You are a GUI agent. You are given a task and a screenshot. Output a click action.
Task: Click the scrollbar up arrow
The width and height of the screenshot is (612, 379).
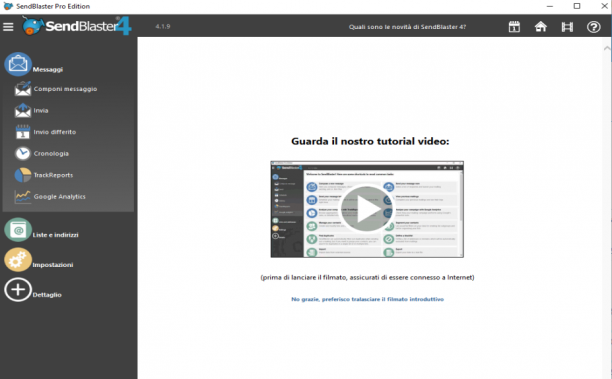607,48
